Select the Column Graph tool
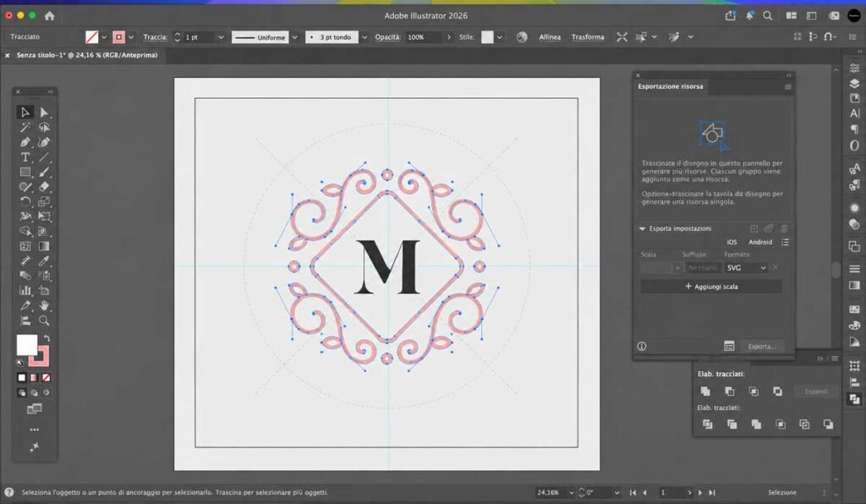 click(x=25, y=290)
